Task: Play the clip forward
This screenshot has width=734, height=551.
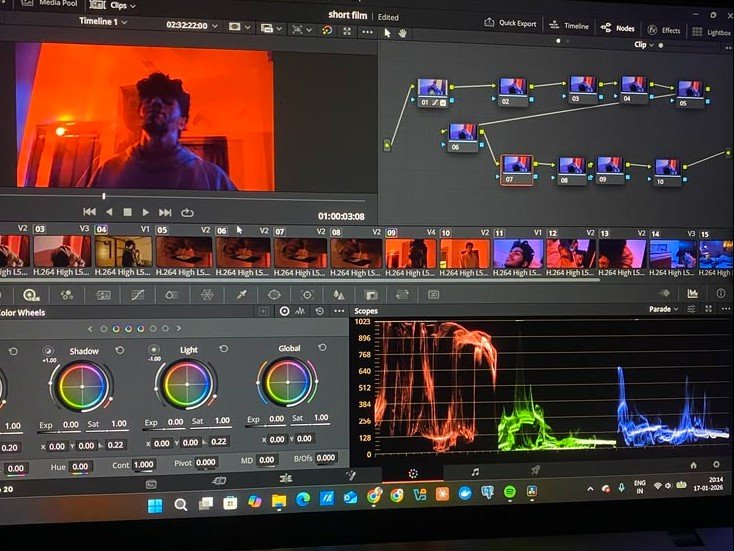Action: tap(146, 213)
